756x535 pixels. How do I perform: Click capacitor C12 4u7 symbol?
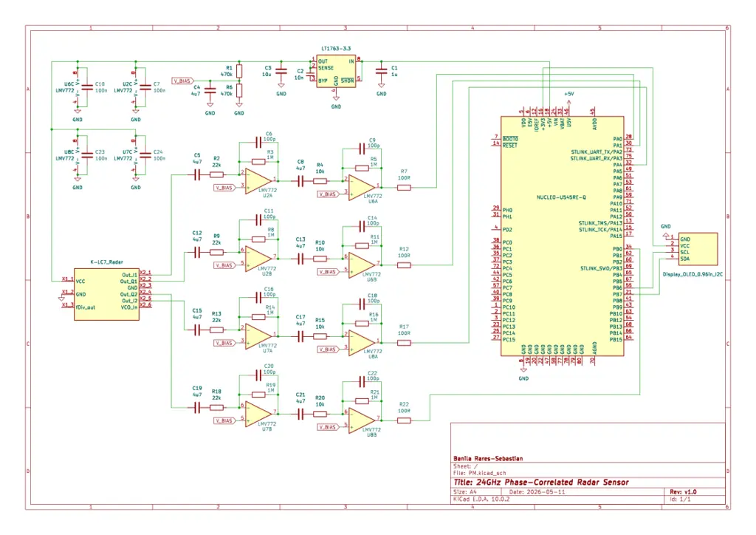196,252
